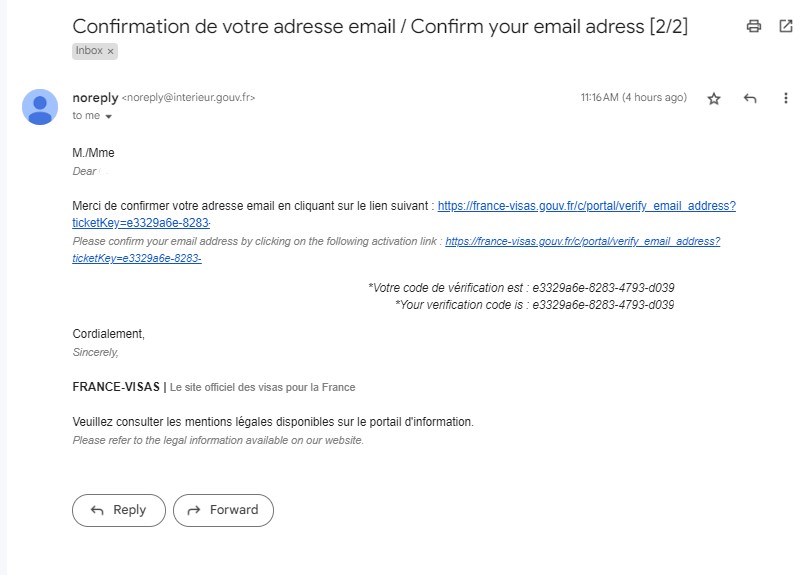Open the French verification link to france-visas.gouv.fr
The height and width of the screenshot is (575, 803).
pyautogui.click(x=586, y=206)
